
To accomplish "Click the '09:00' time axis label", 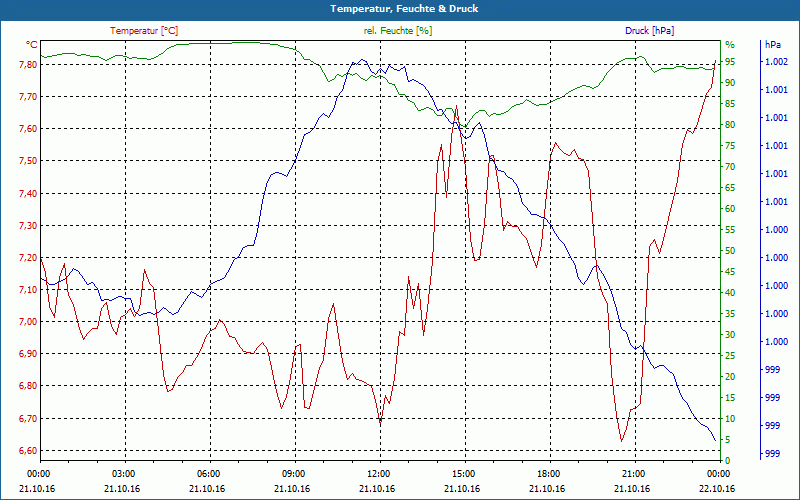I will 293,474.
